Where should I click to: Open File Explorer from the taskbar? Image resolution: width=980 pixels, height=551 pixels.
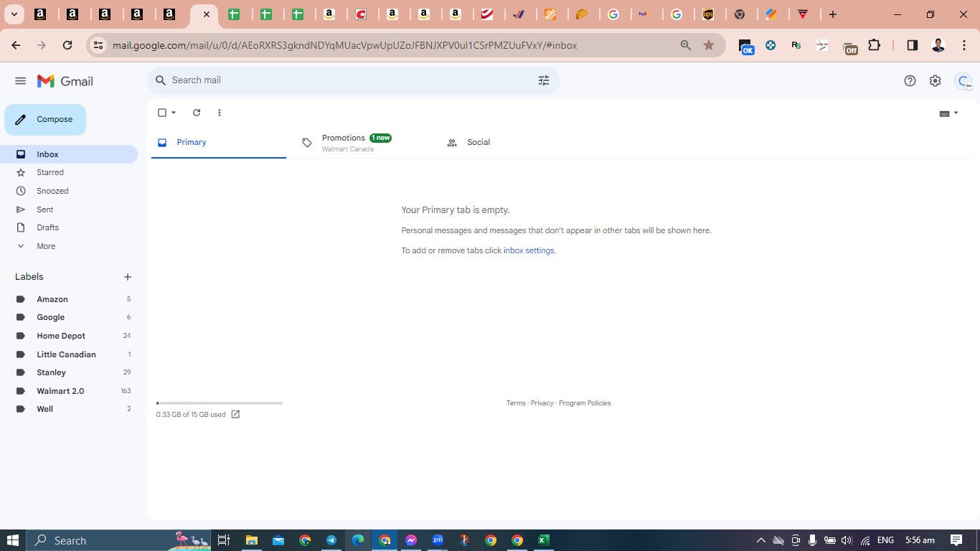point(251,540)
